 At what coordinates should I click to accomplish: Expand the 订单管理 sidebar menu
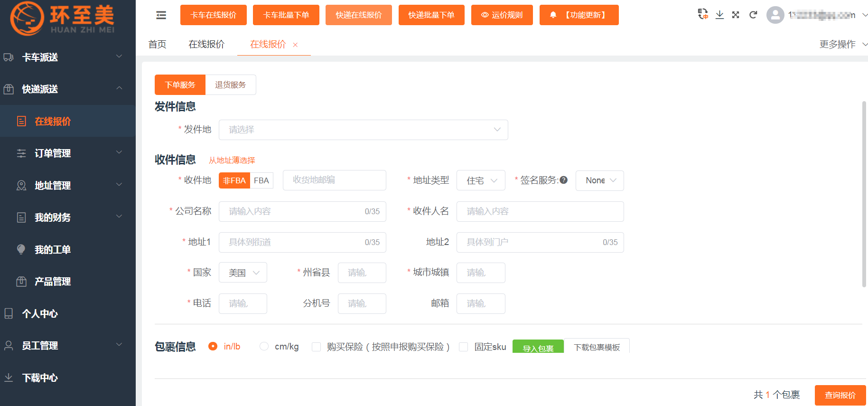[68, 153]
